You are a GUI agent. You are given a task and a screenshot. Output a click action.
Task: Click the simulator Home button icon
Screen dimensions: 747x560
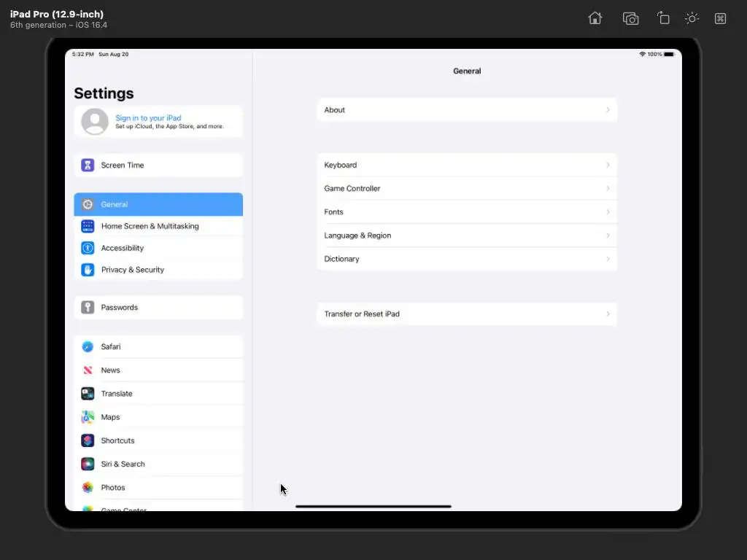pos(595,18)
